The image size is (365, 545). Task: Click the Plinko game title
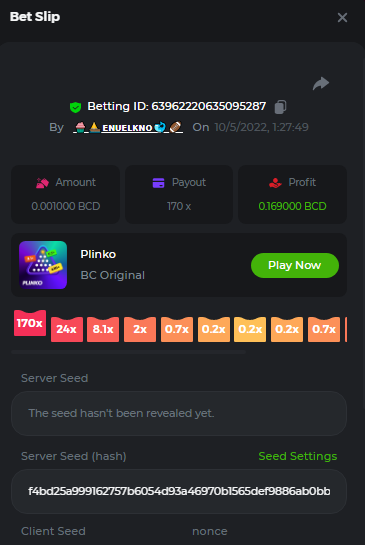98,254
